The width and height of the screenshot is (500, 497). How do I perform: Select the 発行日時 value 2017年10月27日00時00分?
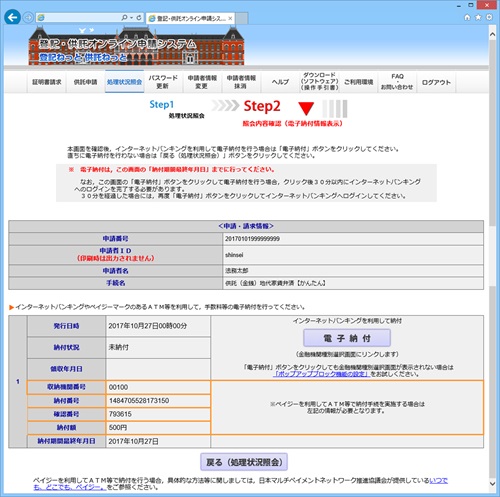148,326
